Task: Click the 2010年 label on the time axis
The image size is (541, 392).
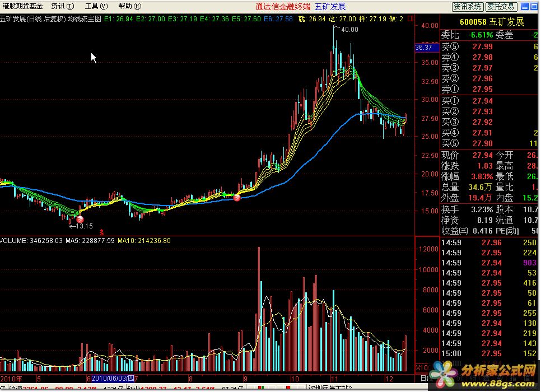Action: [11, 379]
